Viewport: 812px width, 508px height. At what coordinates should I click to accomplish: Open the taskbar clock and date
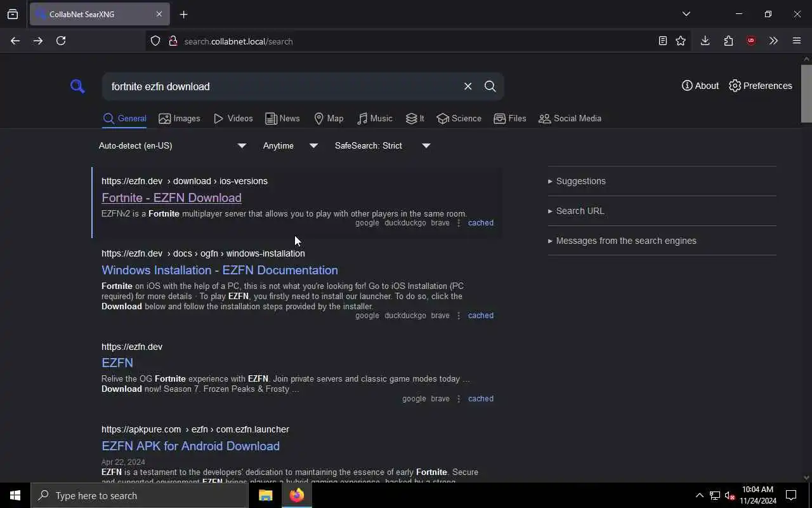(x=758, y=495)
